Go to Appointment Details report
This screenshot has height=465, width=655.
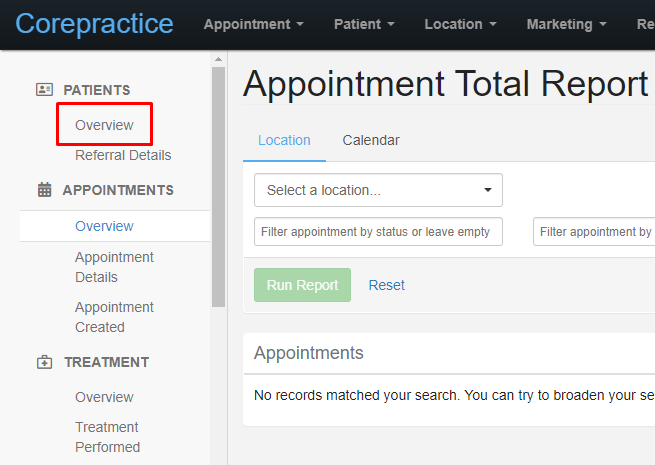click(114, 267)
